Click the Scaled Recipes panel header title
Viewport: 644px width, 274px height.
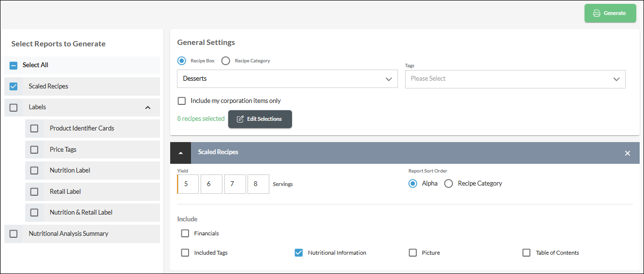[218, 152]
